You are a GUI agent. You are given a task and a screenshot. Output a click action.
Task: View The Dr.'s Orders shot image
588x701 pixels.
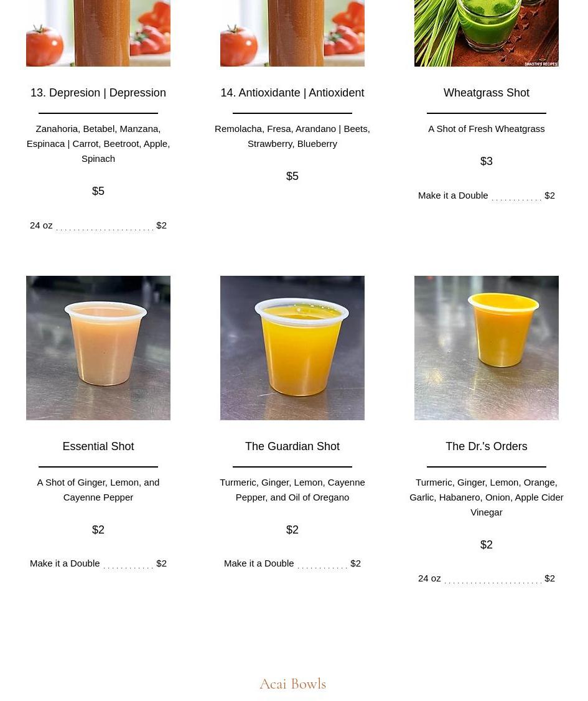486,348
